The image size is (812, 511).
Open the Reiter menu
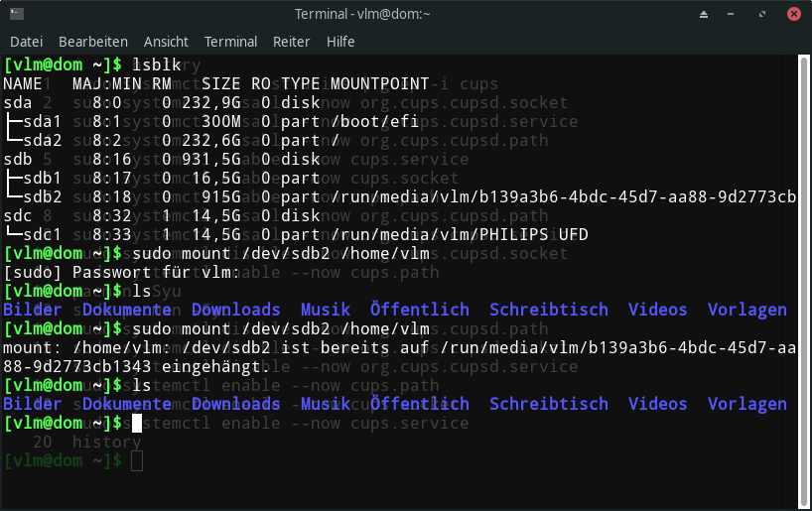point(291,42)
